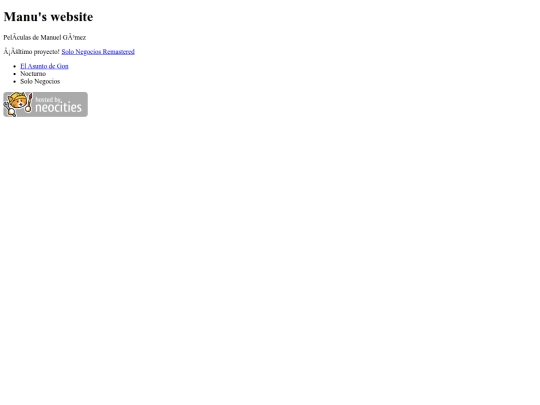This screenshot has width=540, height=405.
Task: Click the word "Manuel" in the subtitle
Action: 51,38
